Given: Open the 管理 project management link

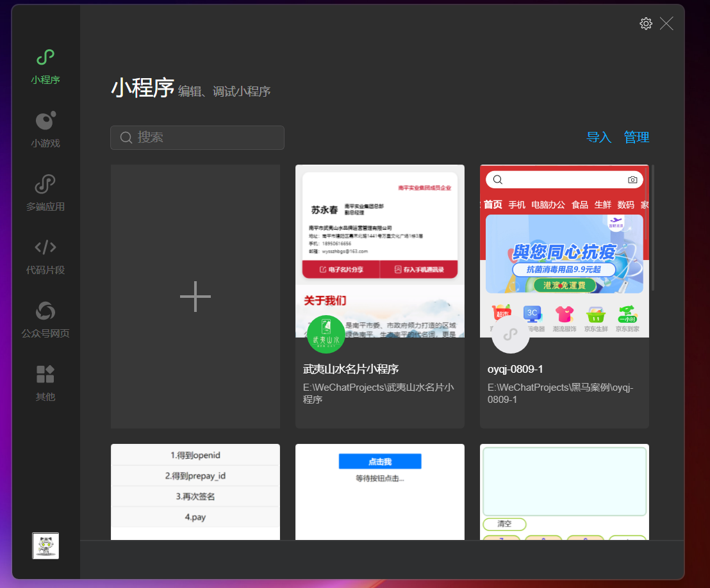Looking at the screenshot, I should (x=636, y=136).
